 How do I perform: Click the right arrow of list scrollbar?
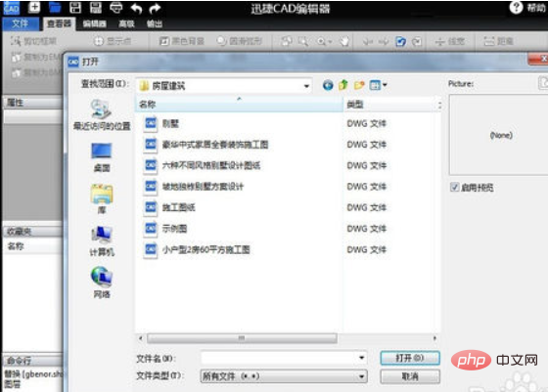[x=434, y=338]
